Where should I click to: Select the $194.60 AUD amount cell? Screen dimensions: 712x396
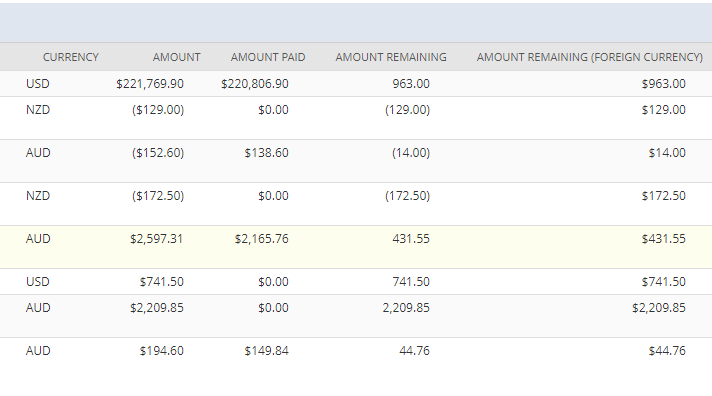click(x=162, y=351)
